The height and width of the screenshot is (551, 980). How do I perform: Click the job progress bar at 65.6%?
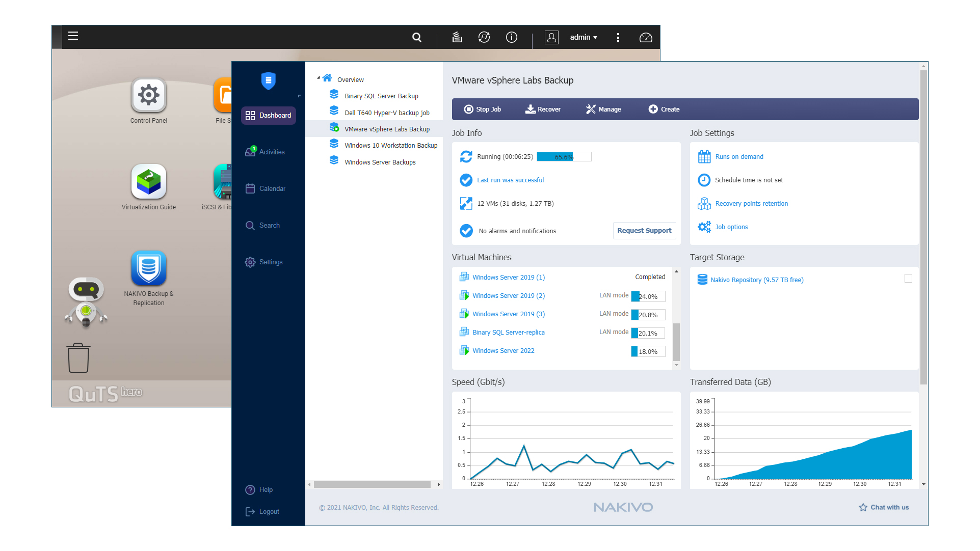[564, 157]
